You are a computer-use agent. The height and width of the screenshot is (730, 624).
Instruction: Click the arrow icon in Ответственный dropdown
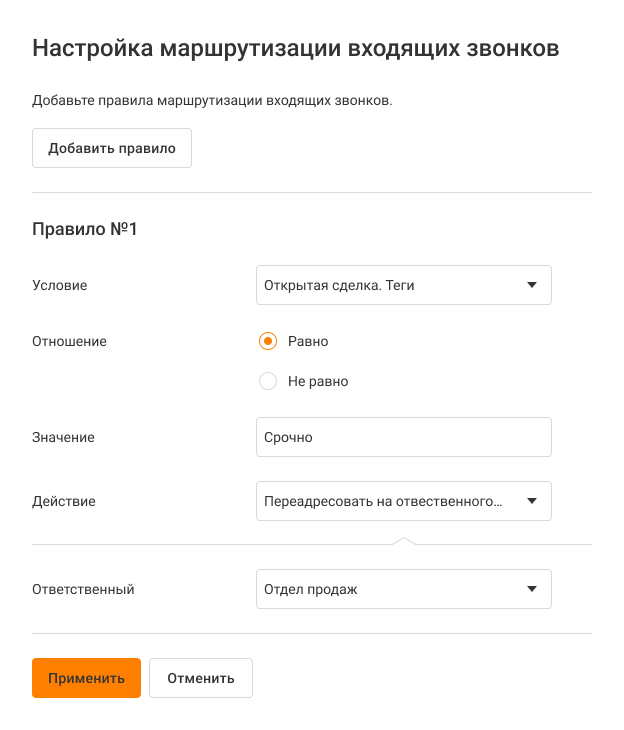click(532, 589)
